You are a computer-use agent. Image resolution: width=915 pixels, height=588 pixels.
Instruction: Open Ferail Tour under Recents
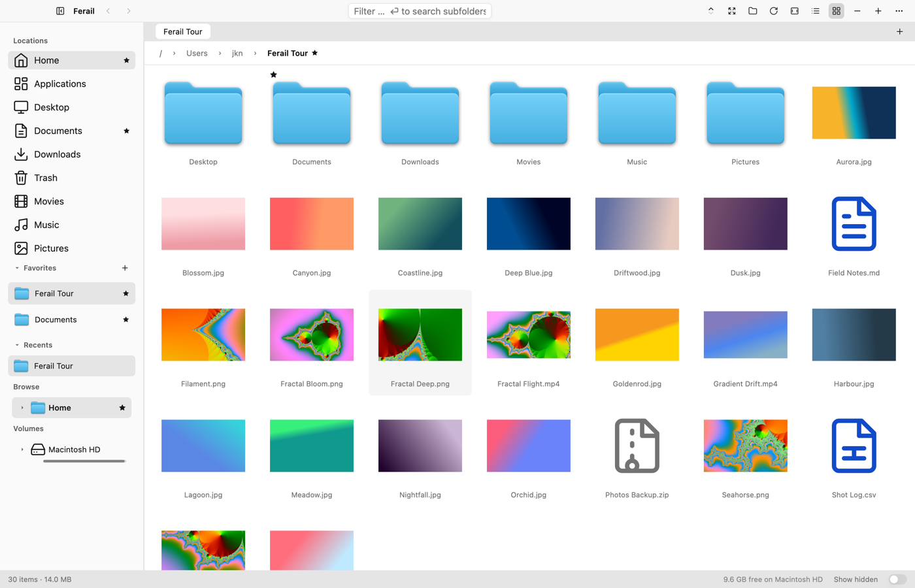click(72, 366)
